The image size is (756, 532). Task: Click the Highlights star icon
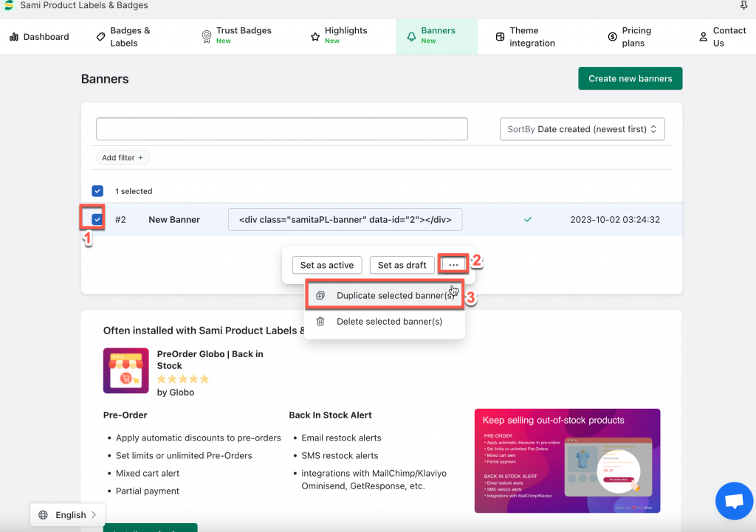point(315,37)
